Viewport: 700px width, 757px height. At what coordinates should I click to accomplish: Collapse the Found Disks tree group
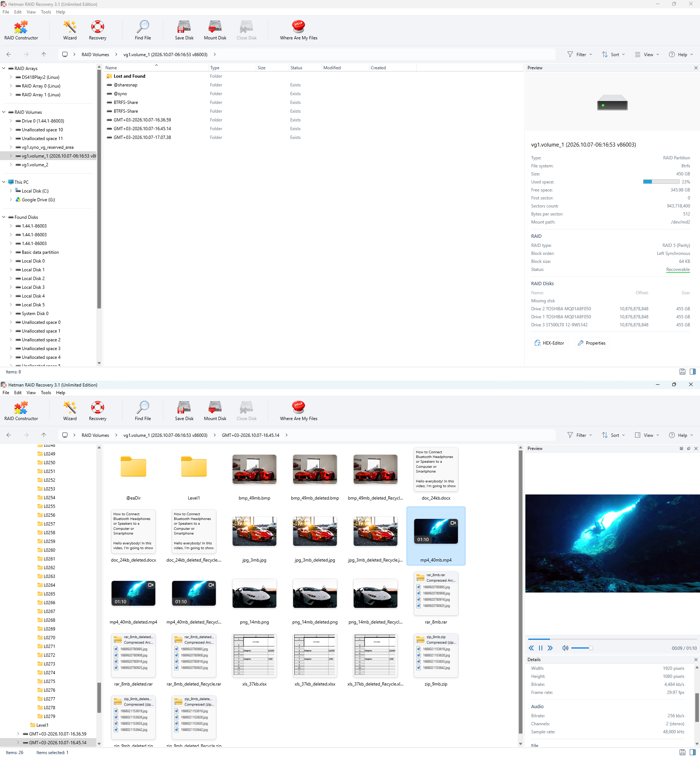(x=4, y=217)
